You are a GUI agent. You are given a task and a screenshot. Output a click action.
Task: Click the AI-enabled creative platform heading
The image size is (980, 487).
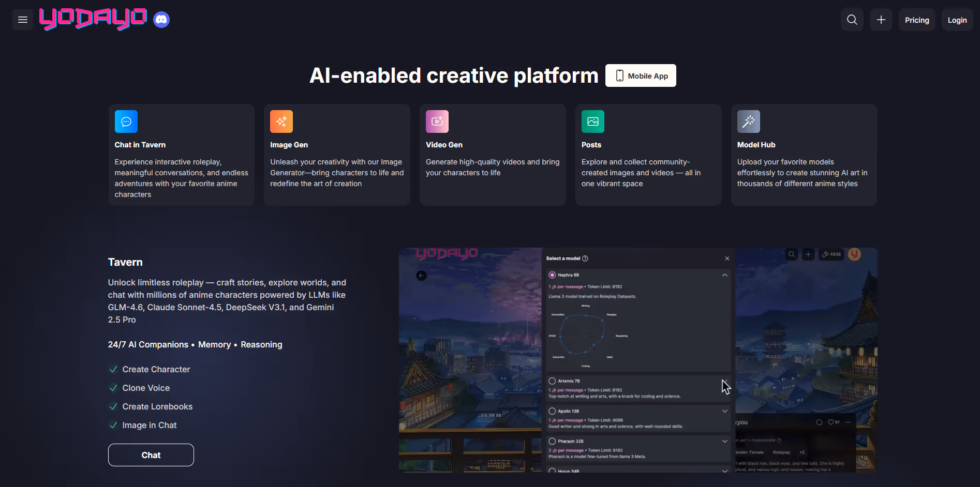(454, 75)
